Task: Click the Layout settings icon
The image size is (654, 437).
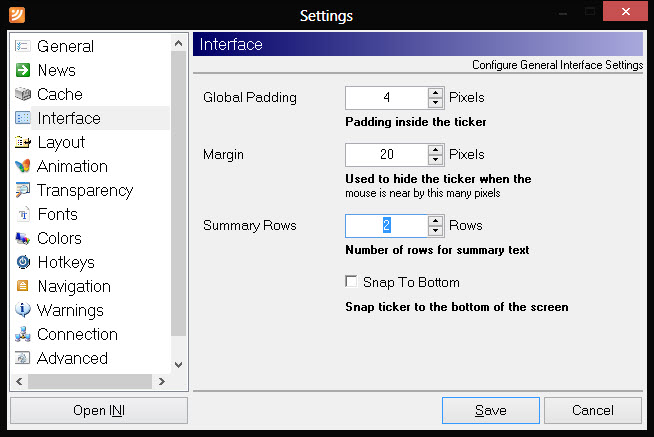Action: [x=23, y=142]
